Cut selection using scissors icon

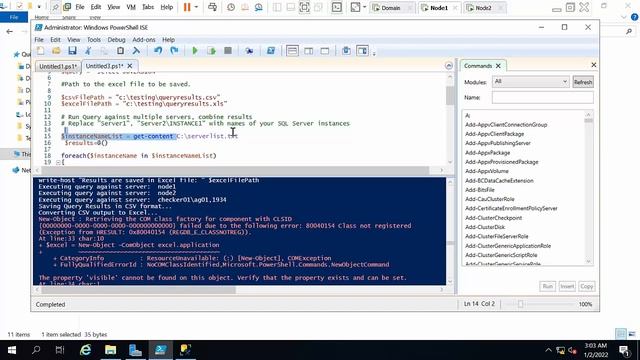point(88,51)
